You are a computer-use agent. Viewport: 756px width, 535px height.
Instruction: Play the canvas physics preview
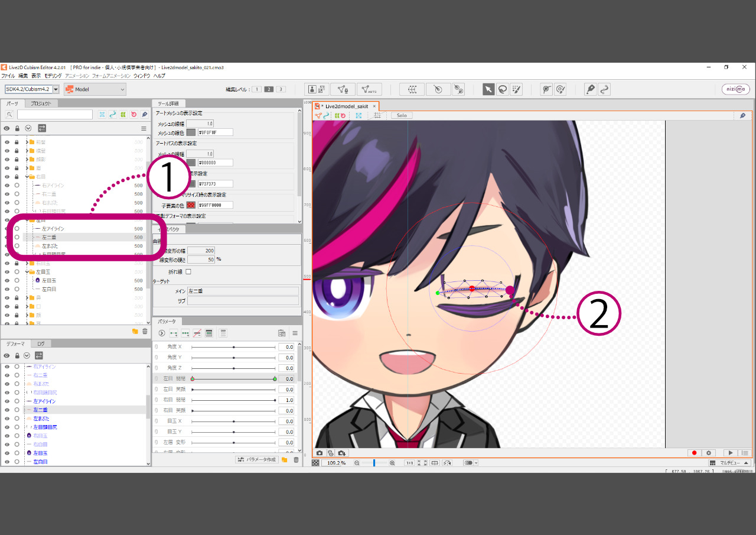click(731, 453)
